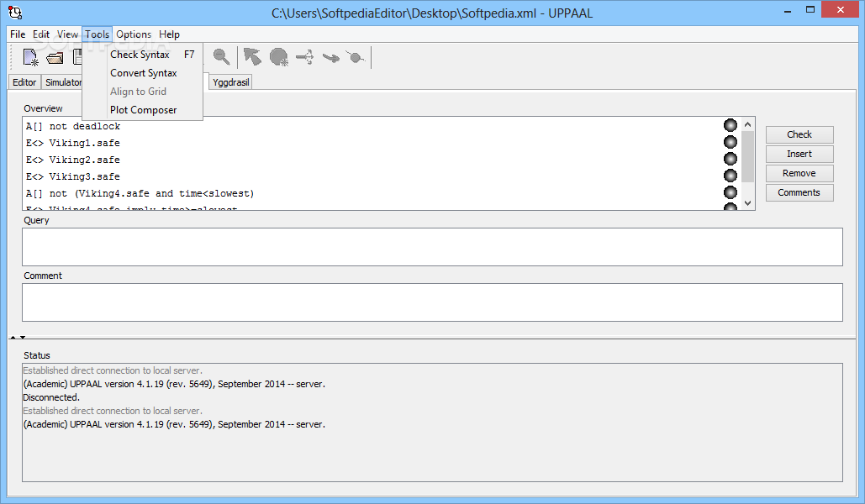Screen dimensions: 865x504
Task: Click the Zoom out magnifier icon
Action: pos(221,57)
